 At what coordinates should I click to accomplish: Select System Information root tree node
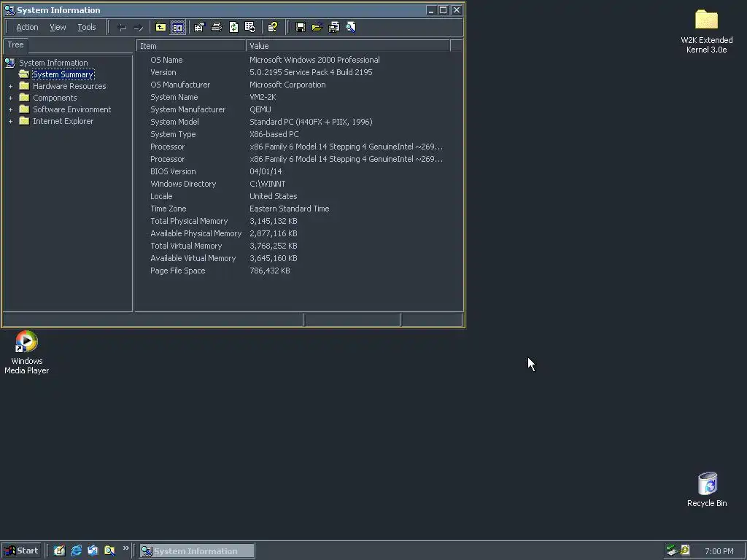pyautogui.click(x=53, y=63)
